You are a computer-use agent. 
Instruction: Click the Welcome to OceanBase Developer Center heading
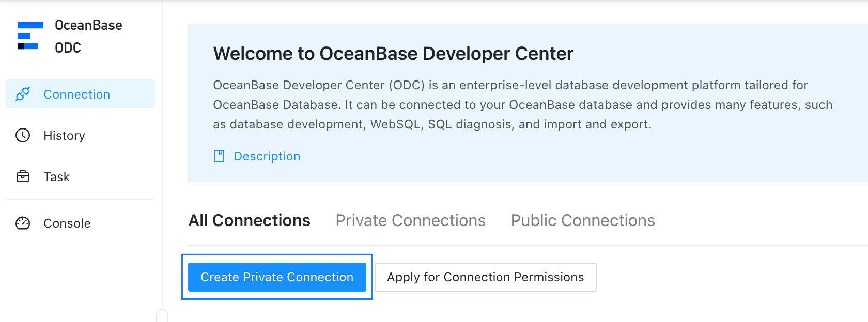[x=393, y=54]
